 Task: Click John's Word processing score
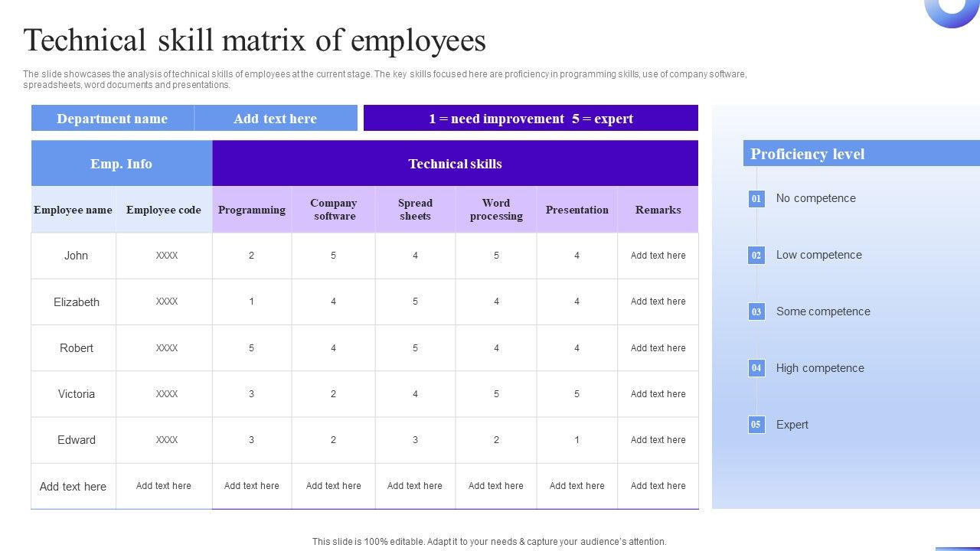tap(496, 256)
